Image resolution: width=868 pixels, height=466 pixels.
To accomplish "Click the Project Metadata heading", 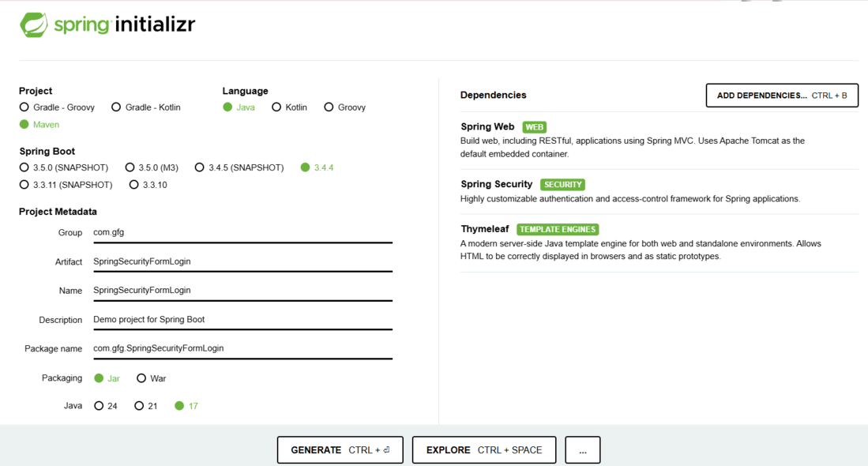I will pyautogui.click(x=58, y=212).
